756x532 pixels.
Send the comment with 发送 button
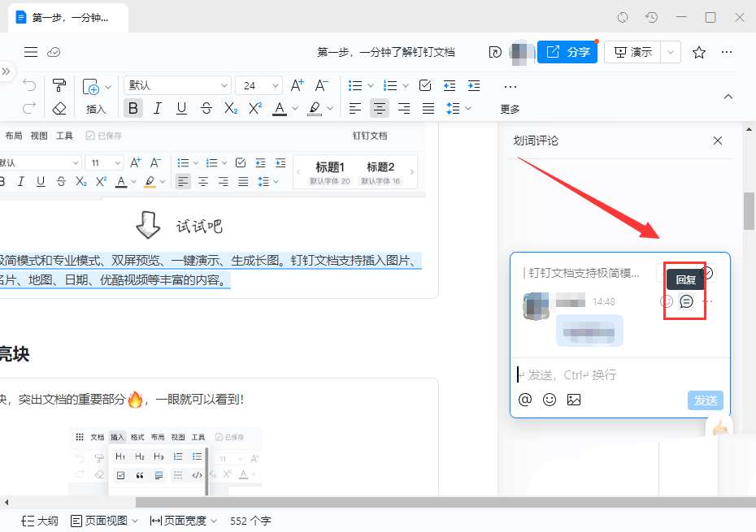point(706,400)
